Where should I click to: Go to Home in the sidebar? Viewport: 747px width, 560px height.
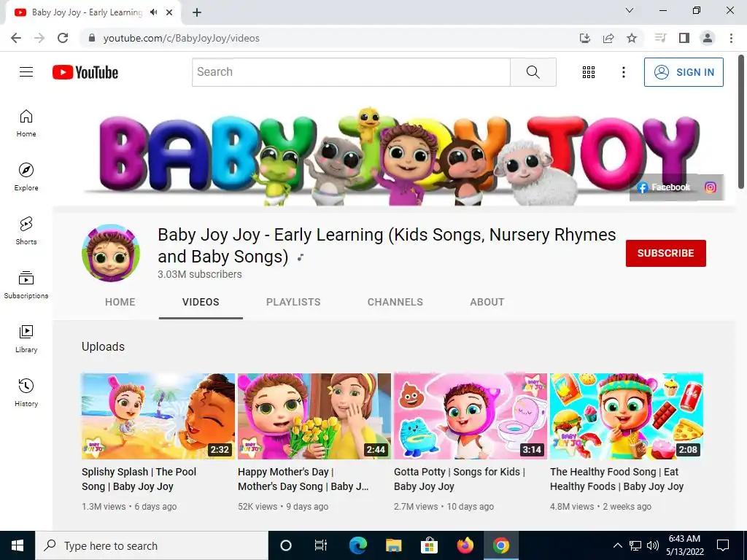tap(26, 122)
